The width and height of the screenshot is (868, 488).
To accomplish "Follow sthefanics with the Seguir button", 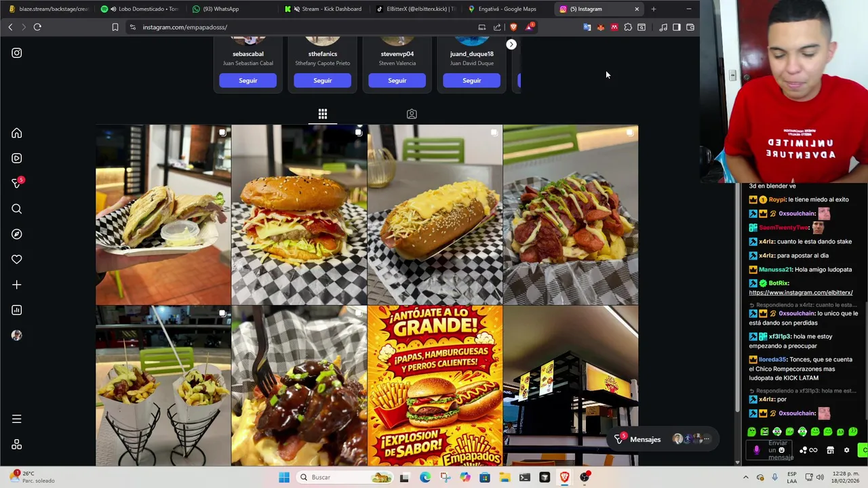I will tap(322, 81).
